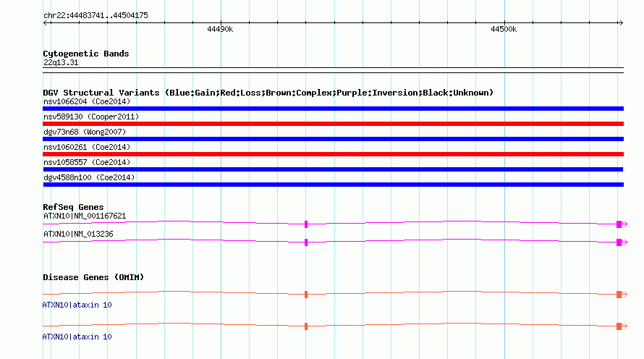
Task: Click terminal exon of ATXN10 NM_013236
Action: coord(619,242)
